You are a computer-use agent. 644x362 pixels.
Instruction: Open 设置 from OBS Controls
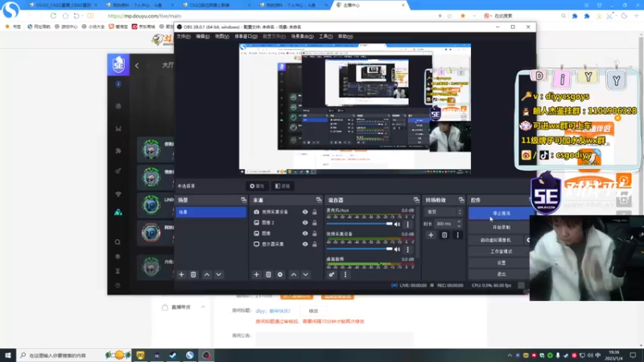tap(501, 263)
